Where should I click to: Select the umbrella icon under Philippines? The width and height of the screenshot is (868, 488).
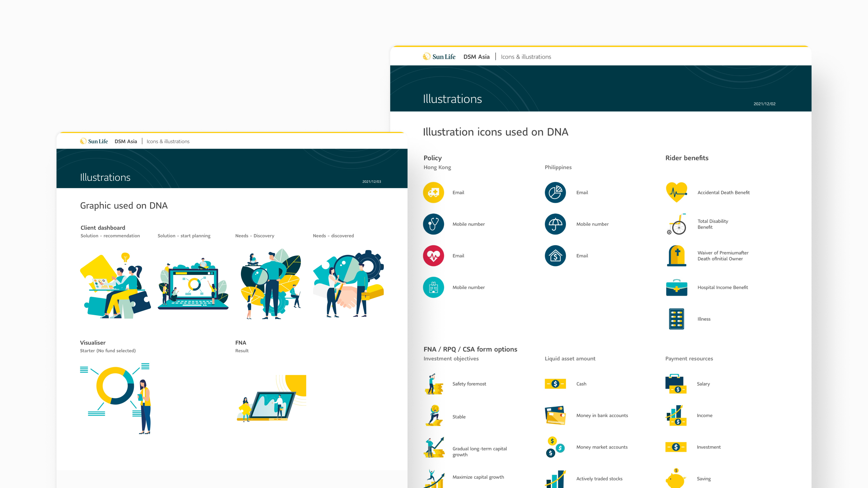coord(555,224)
